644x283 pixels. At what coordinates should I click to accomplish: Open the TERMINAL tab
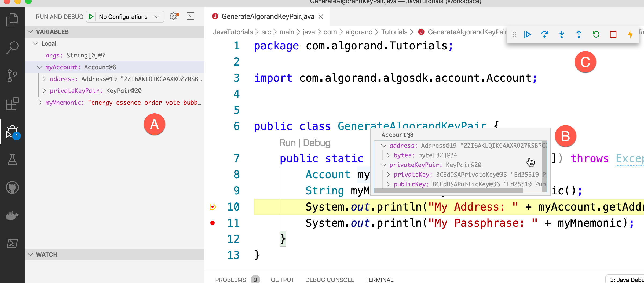379,280
